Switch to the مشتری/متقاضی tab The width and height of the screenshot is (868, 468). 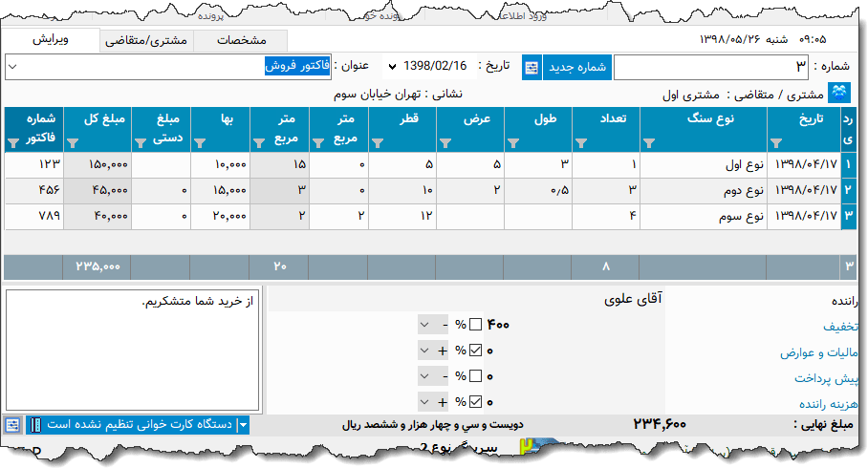coord(146,41)
